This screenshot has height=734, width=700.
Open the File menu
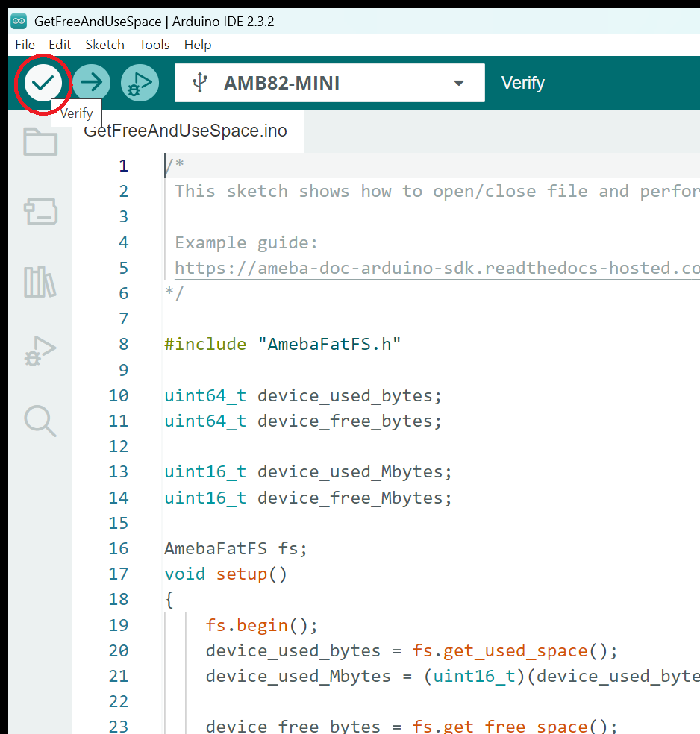25,45
